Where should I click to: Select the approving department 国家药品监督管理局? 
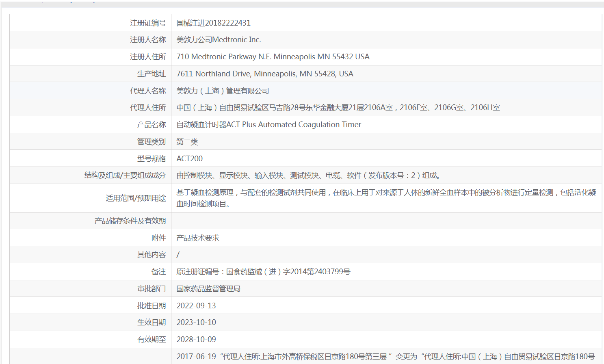[208, 289]
